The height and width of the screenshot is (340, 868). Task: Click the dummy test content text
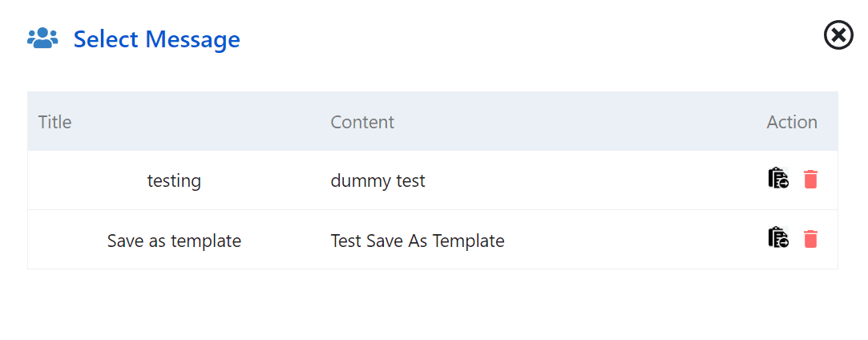click(x=377, y=180)
